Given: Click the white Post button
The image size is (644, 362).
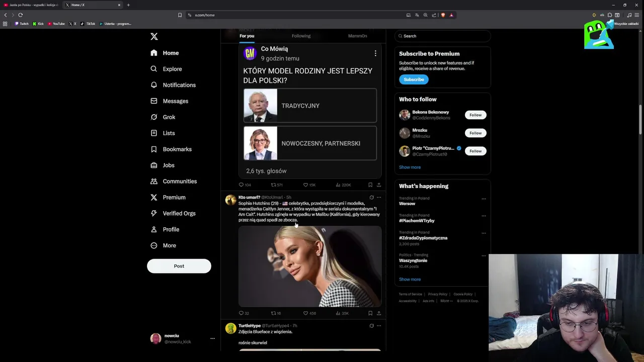Looking at the screenshot, I should pyautogui.click(x=179, y=266).
